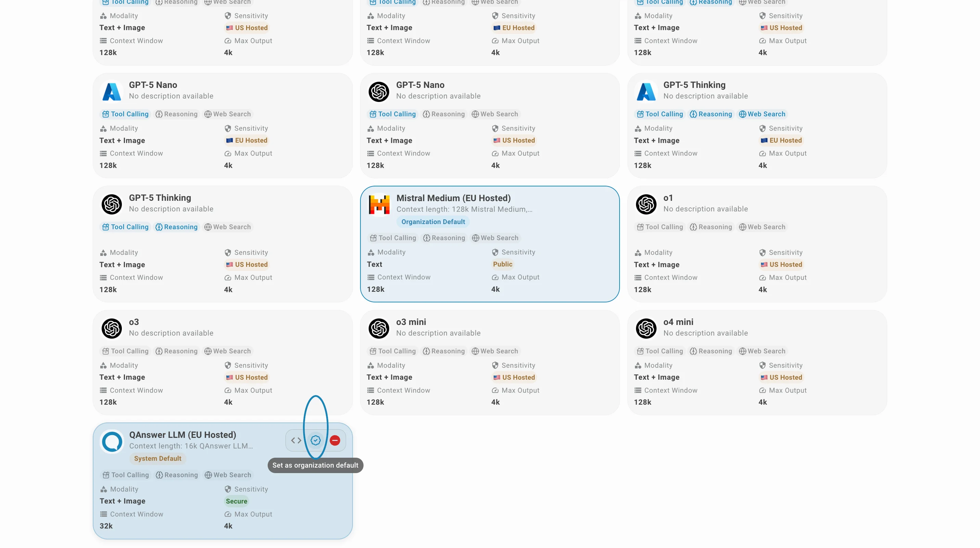This screenshot has width=980, height=548.
Task: Click the Web Search tag on the o4 mini card
Action: tap(762, 351)
